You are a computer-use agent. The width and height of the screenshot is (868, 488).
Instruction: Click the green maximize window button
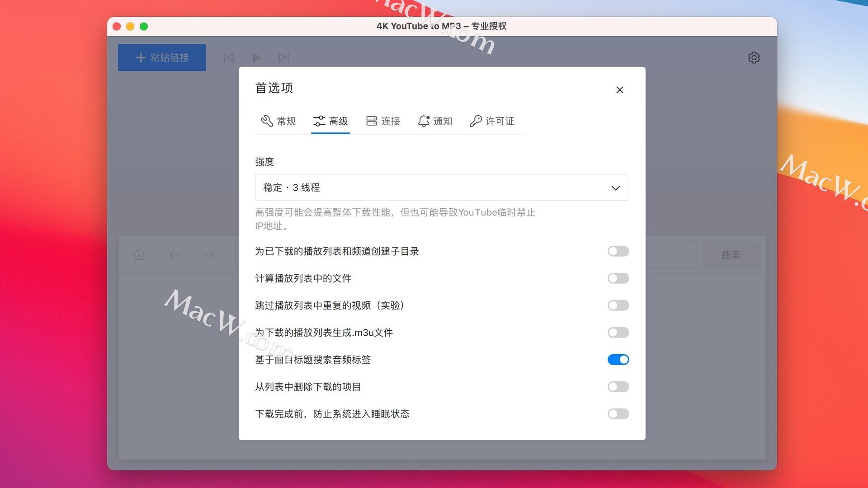coord(144,26)
